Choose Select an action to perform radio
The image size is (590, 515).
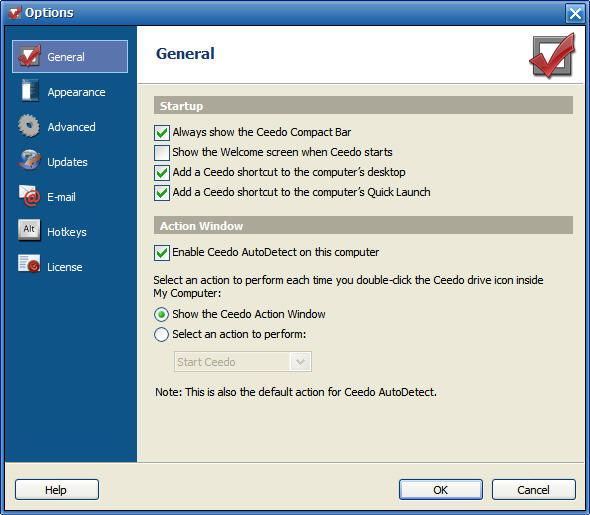[161, 334]
